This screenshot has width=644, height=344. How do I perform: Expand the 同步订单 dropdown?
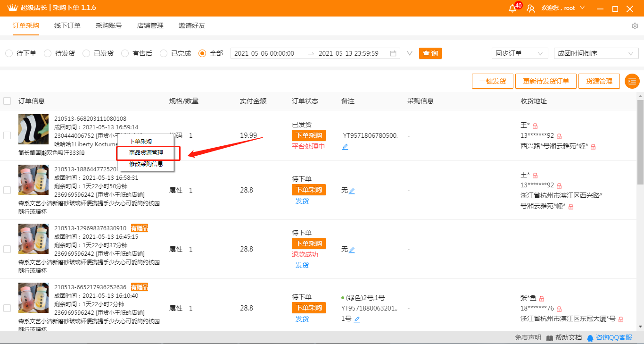coord(520,53)
